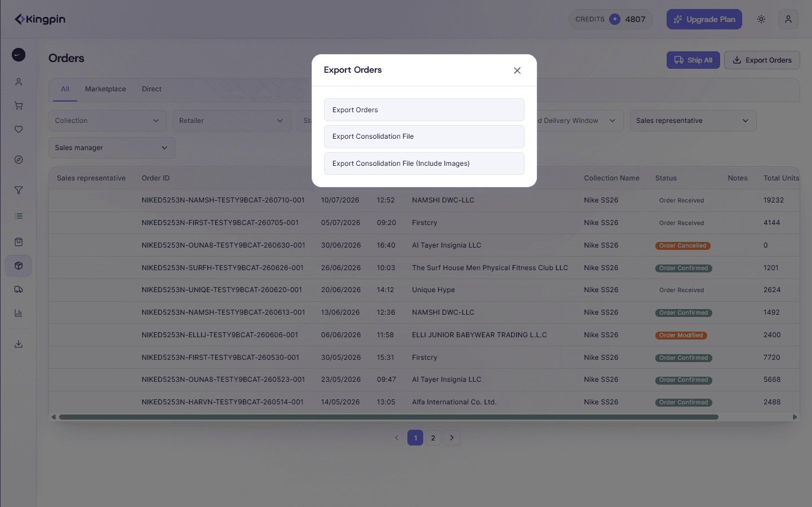Click the Order Cancelled status badge

coord(683,246)
